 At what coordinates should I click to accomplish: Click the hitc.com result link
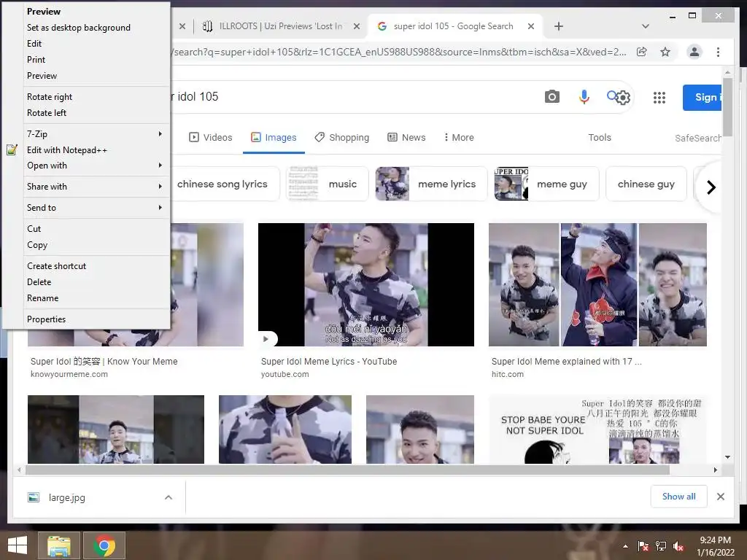[508, 374]
